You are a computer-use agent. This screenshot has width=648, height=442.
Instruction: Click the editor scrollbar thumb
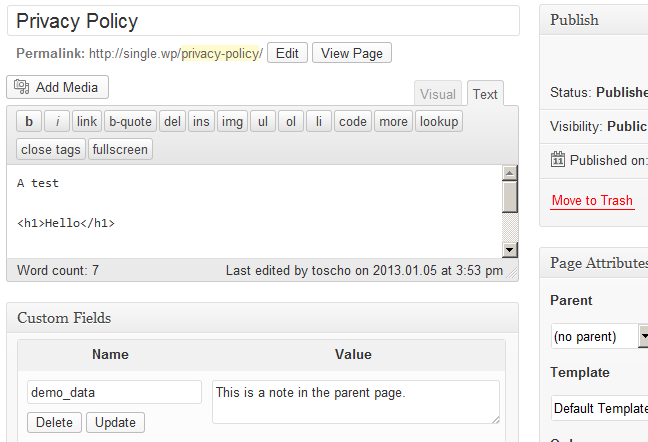(x=510, y=197)
